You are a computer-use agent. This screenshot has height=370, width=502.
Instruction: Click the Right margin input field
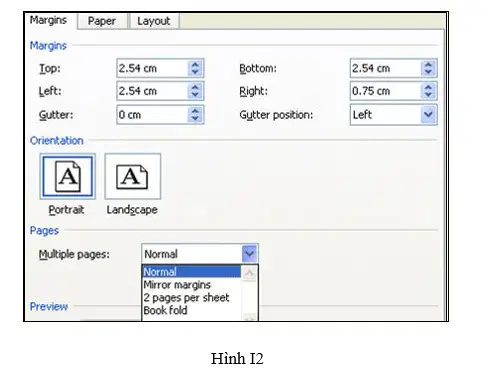click(x=386, y=91)
